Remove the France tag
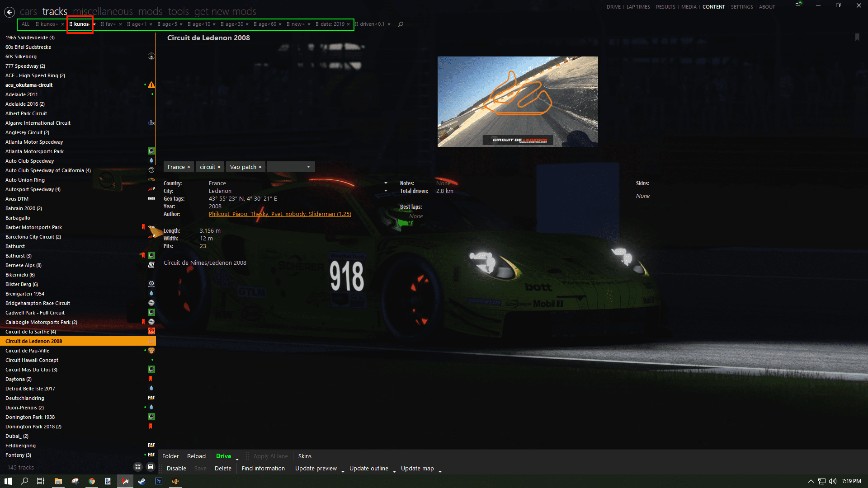The width and height of the screenshot is (868, 488). [x=189, y=167]
